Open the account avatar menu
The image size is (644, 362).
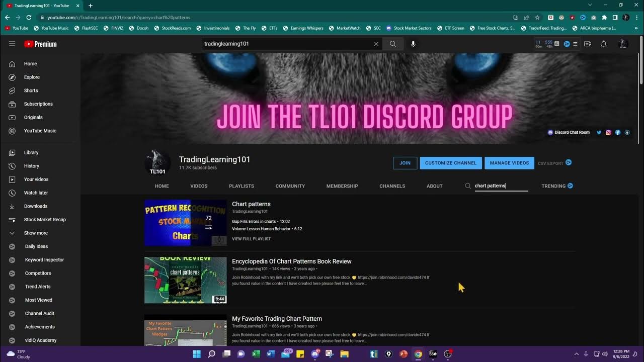(623, 44)
